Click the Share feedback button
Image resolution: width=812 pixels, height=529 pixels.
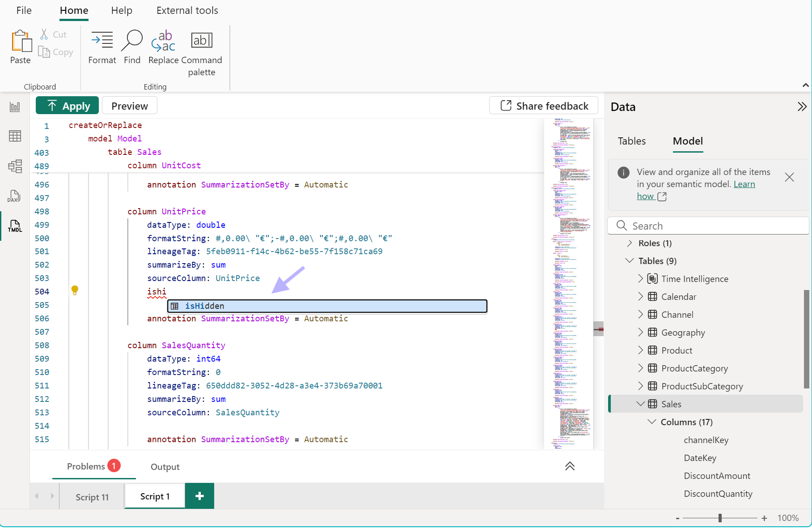coord(544,106)
